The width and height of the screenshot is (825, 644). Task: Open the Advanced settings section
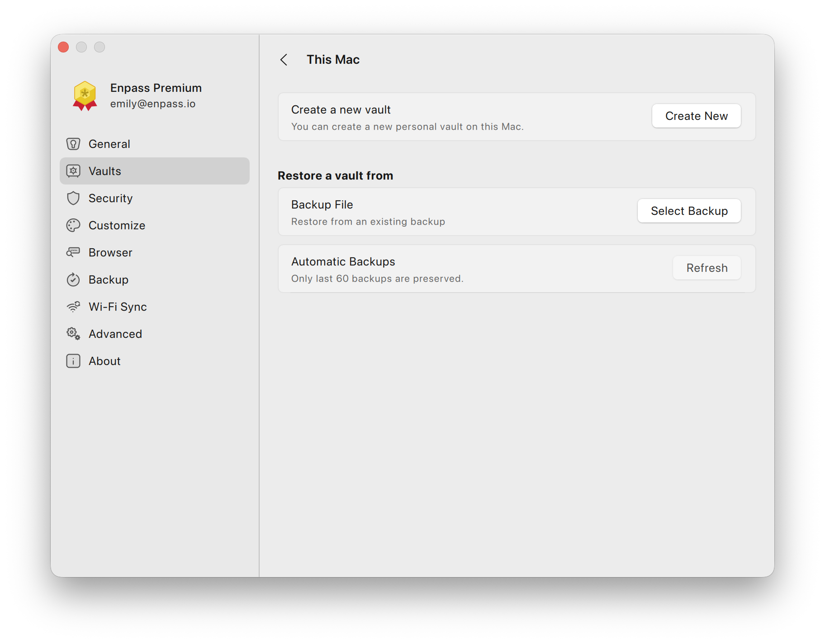[x=155, y=334]
